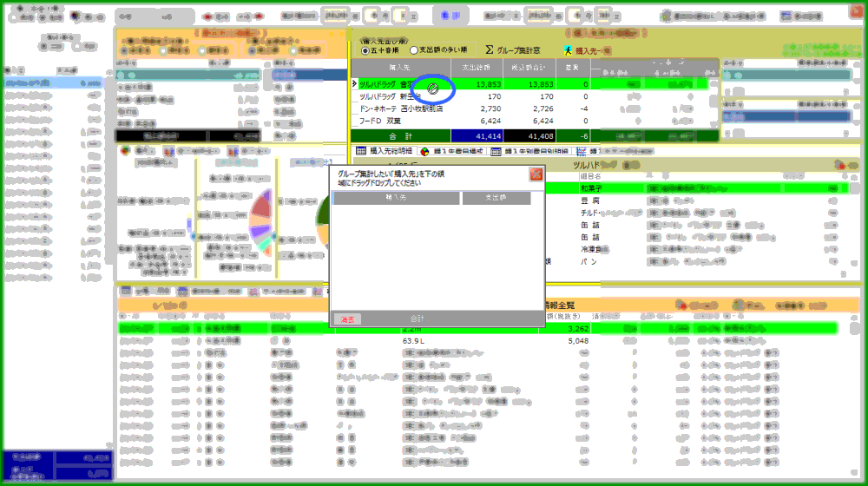The width and height of the screenshot is (868, 486).
Task: Click the 合計 total row label
Action: [x=401, y=136]
